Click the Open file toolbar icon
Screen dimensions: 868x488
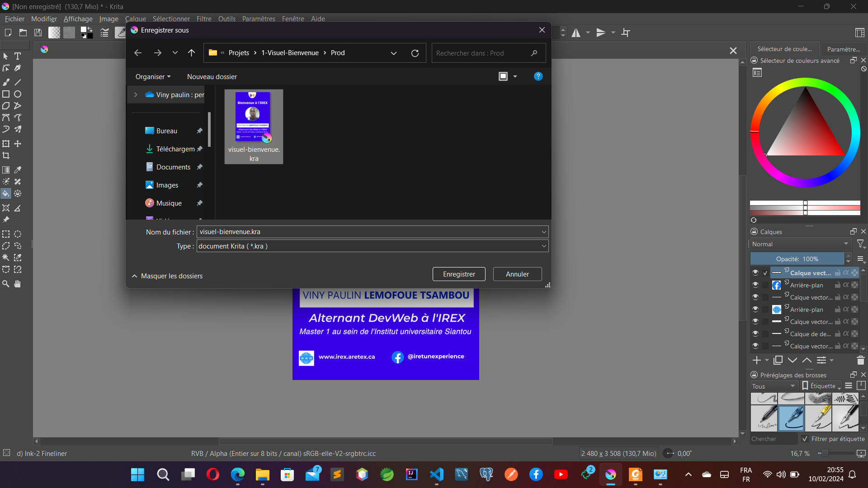pos(23,33)
